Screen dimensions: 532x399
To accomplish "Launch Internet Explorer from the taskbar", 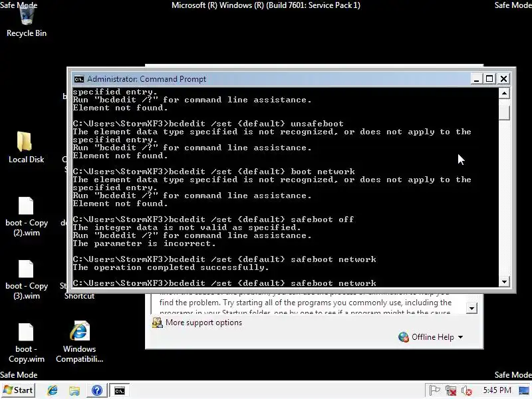I will pos(53,390).
